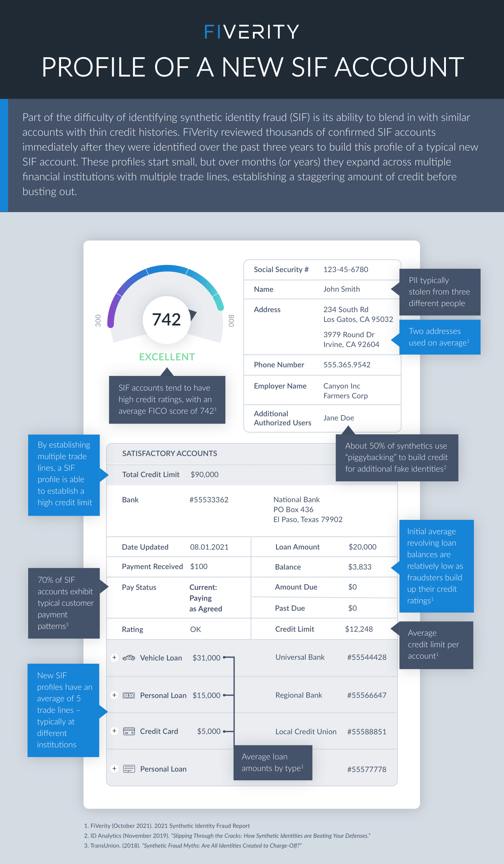This screenshot has height=864, width=504.
Task: Click Regional Bank account #55566647
Action: (367, 695)
